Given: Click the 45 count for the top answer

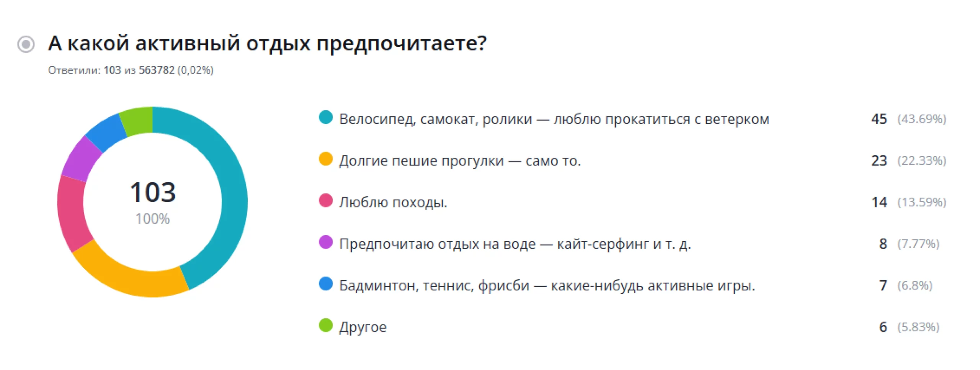Looking at the screenshot, I should pos(879,119).
